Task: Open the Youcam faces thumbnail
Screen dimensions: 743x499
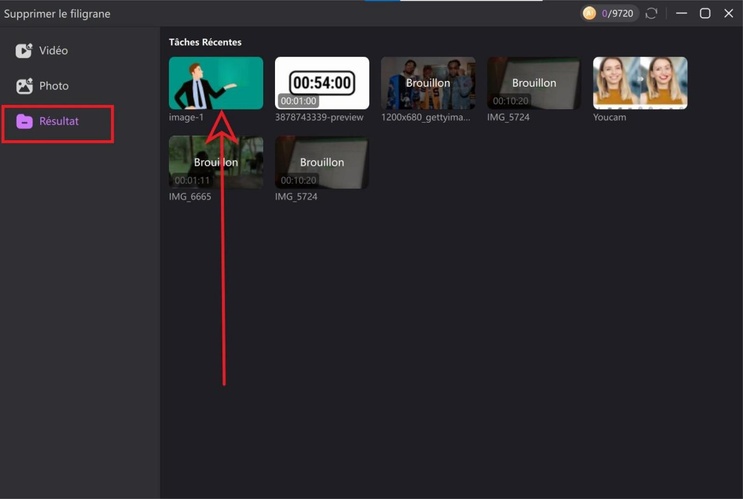Action: [x=640, y=83]
